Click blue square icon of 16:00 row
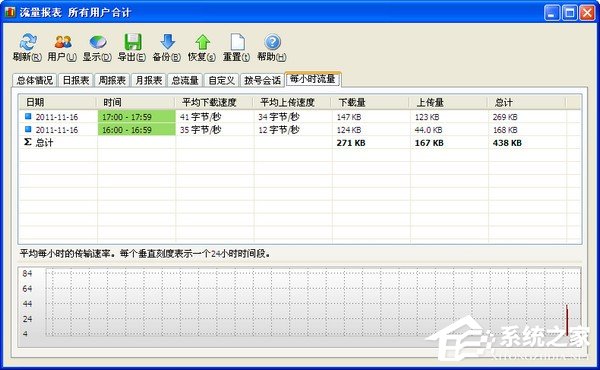This screenshot has width=600, height=370. [x=28, y=129]
